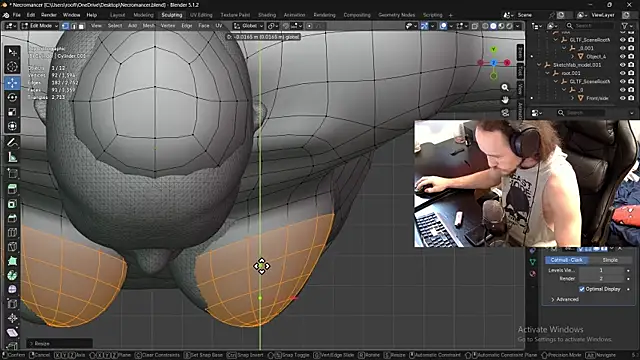Select the Select Box tool
This screenshot has width=640, height=360.
(x=12, y=53)
